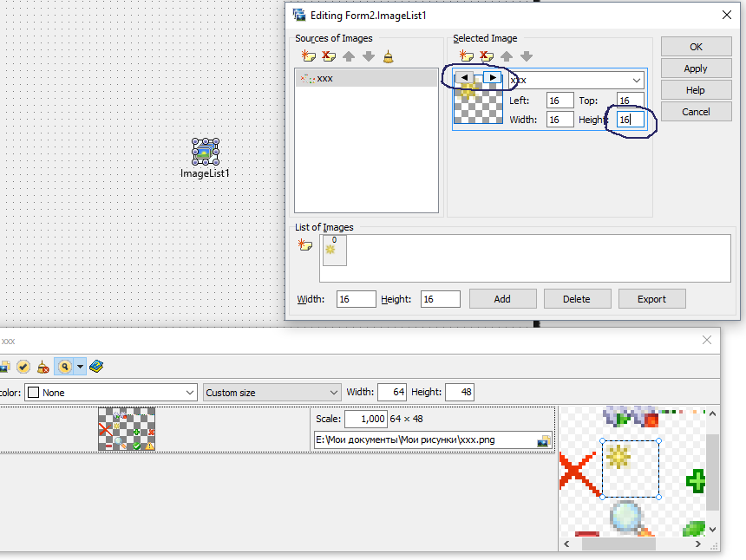This screenshot has height=560, width=746.
Task: Move source up in Sources of Images
Action: pos(349,56)
